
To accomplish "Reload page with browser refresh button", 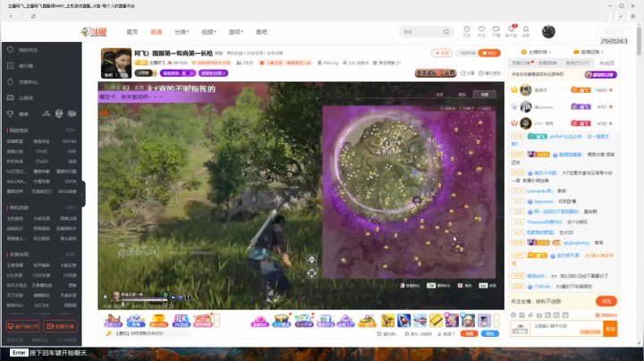I will tap(33, 16).
